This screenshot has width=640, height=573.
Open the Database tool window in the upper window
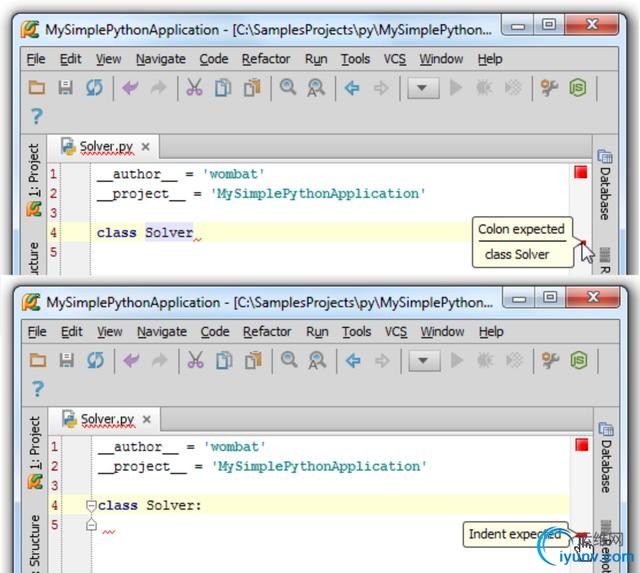[605, 184]
